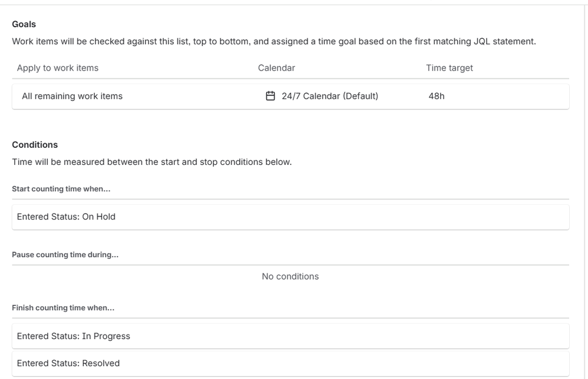Click the calendar icon beside 24/7 Calendar
The image size is (588, 379).
[x=270, y=96]
